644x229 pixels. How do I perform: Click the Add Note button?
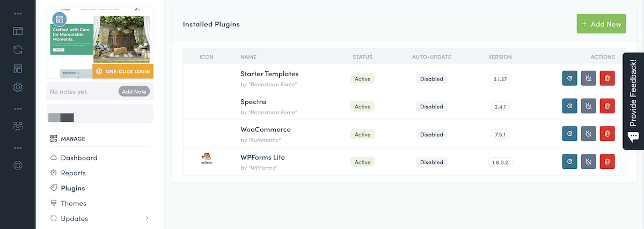134,92
